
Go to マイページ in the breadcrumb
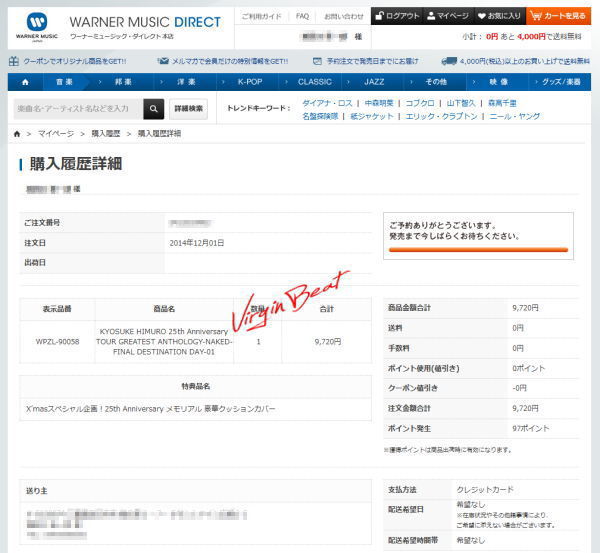[x=56, y=134]
